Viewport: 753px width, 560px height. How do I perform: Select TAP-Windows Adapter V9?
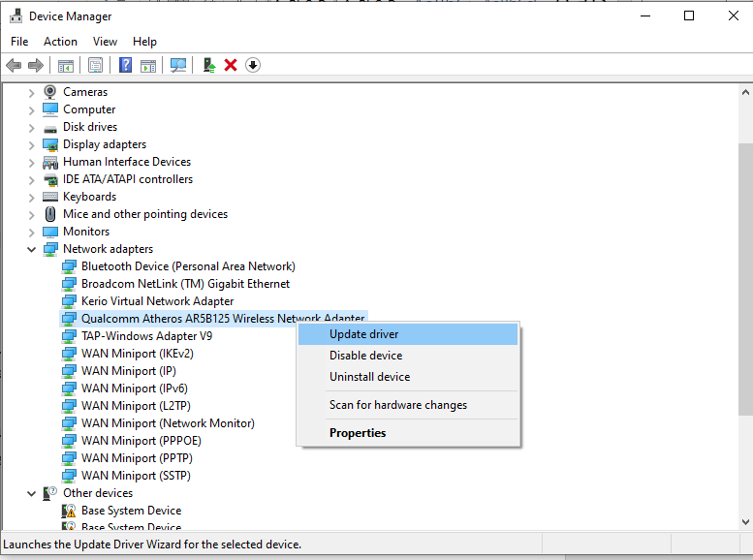(x=147, y=336)
